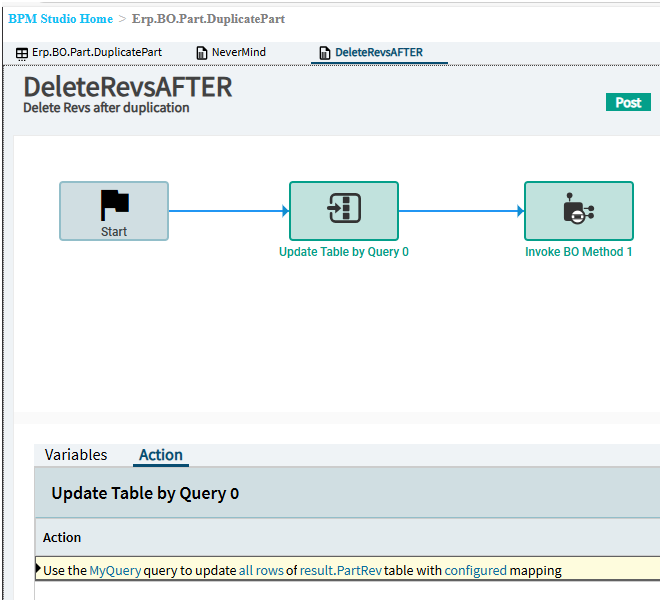
Task: Open the configured mapping link
Action: pos(475,570)
